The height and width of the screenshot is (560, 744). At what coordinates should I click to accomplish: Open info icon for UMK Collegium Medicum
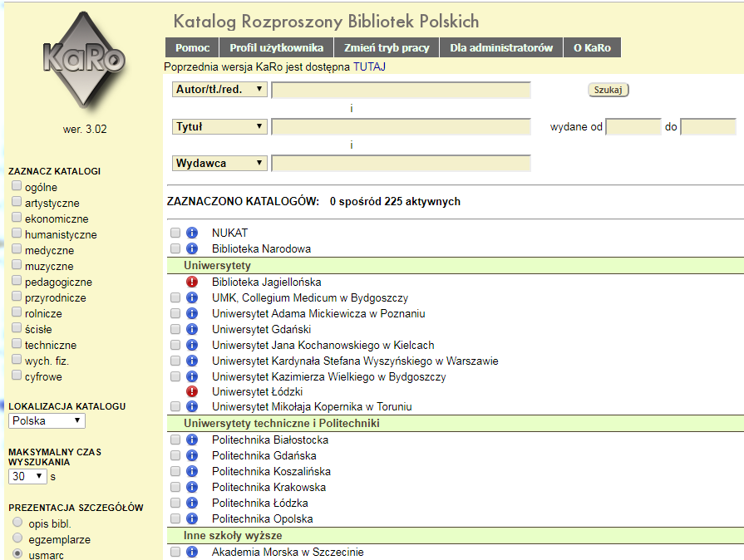[192, 297]
